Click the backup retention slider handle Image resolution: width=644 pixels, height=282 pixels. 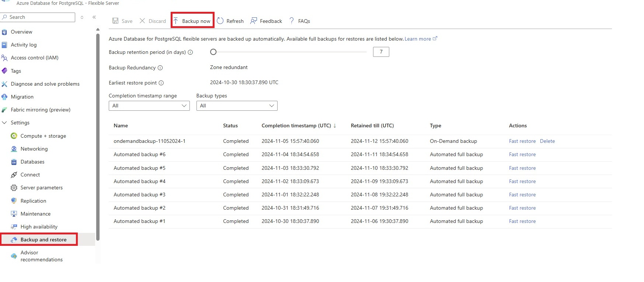coord(213,52)
